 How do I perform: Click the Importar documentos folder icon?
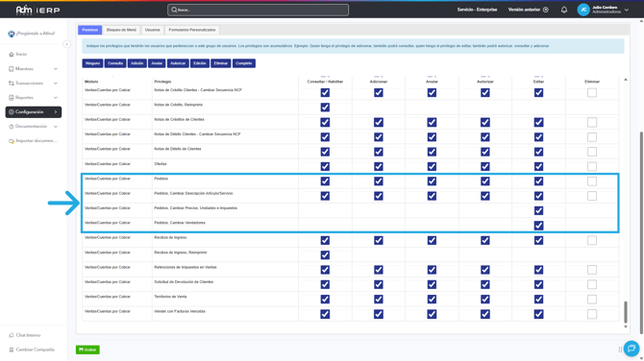(12, 141)
